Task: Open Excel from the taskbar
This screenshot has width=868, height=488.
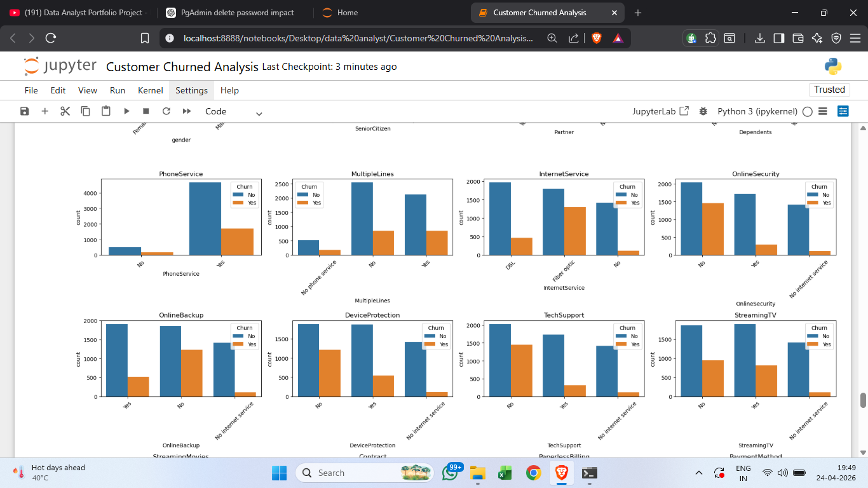Action: point(505,473)
